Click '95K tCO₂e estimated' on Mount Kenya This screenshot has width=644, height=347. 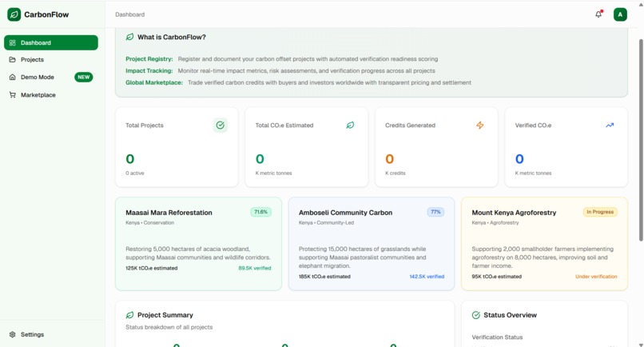496,277
